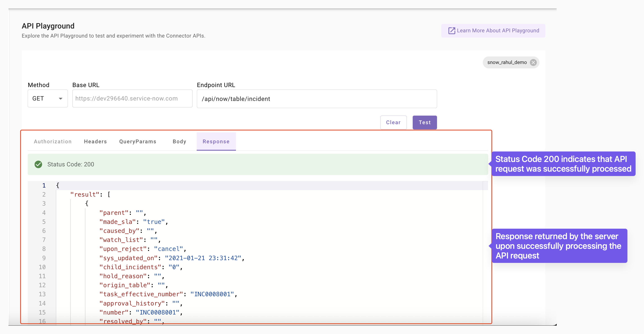Click the "made_sla" line in the response
Viewport: 644px width, 334px height.
(134, 222)
